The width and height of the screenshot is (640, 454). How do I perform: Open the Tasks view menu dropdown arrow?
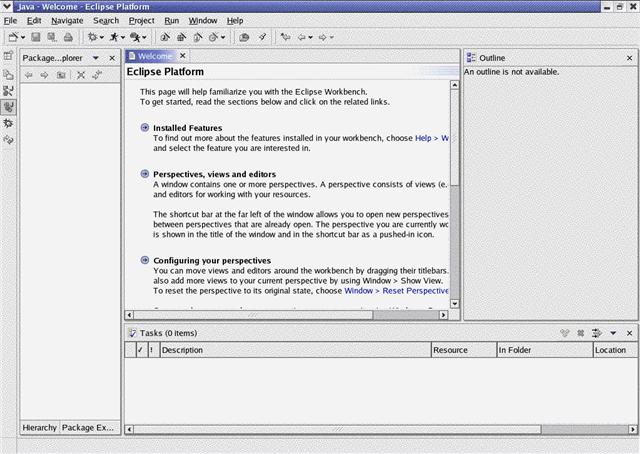(x=612, y=333)
